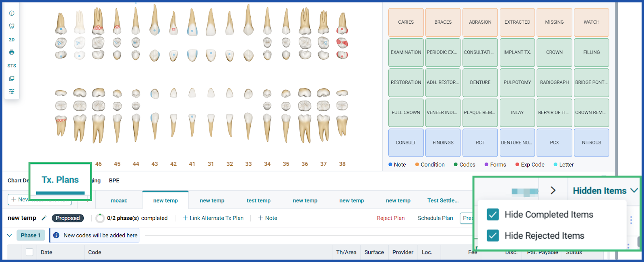Select the orange CARIES condition tile
Viewport: 644px width, 262px height.
pos(406,22)
